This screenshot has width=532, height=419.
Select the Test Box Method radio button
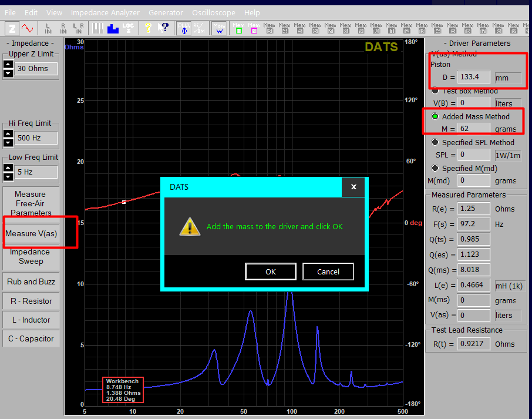pos(435,90)
